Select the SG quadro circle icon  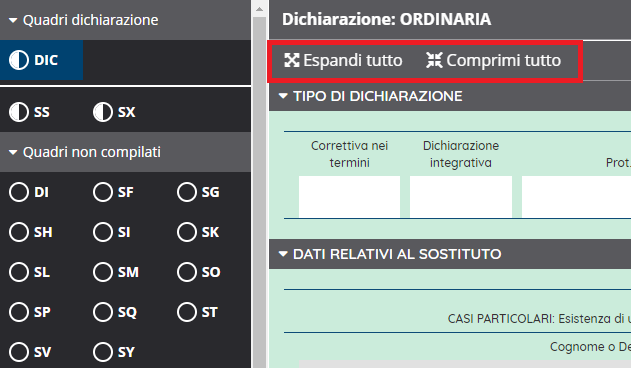coord(187,192)
